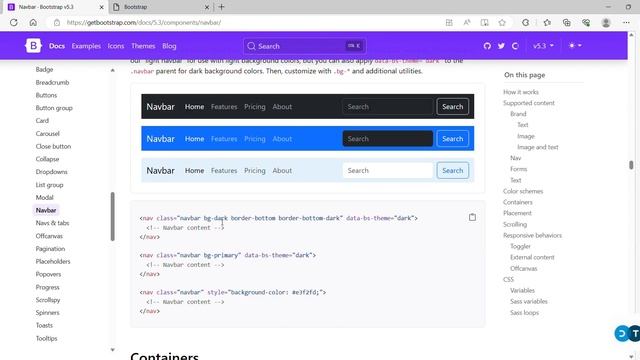
Task: Click Search input in blue navbar example
Action: coord(387,139)
